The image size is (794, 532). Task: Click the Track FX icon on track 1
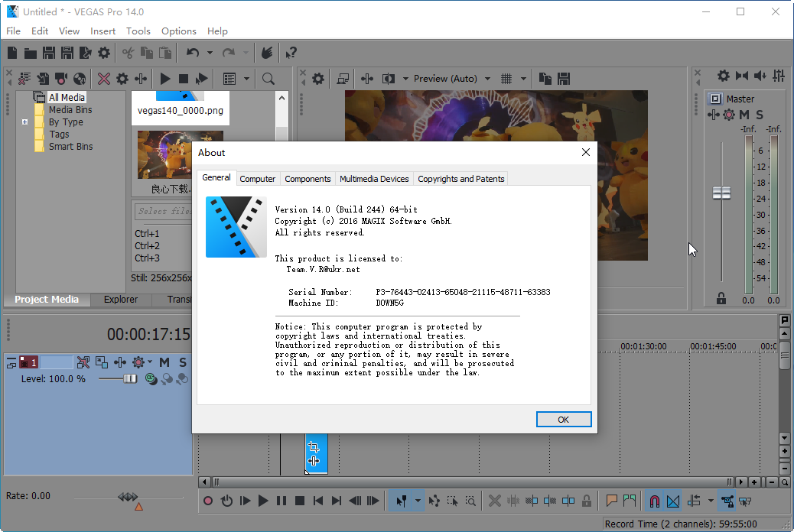click(x=120, y=362)
